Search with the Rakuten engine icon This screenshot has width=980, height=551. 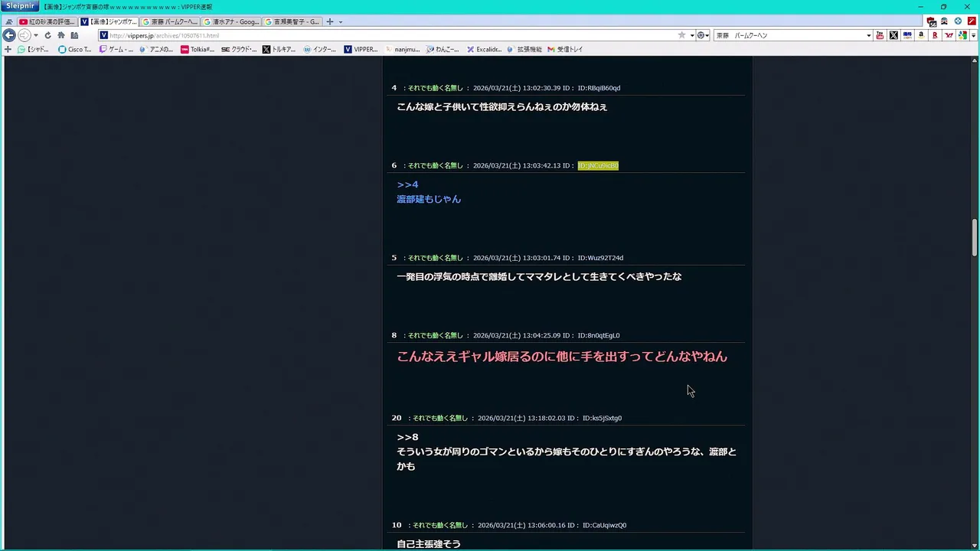[935, 35]
